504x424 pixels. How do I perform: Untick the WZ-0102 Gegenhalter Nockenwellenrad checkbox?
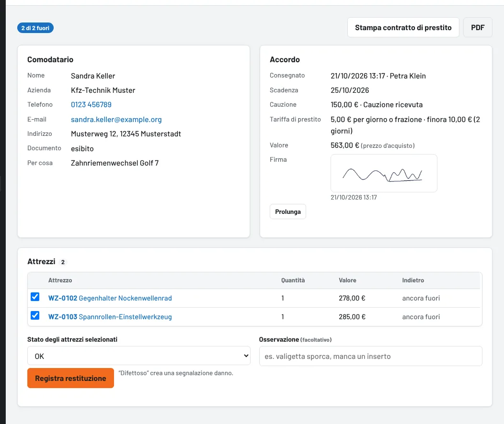35,297
